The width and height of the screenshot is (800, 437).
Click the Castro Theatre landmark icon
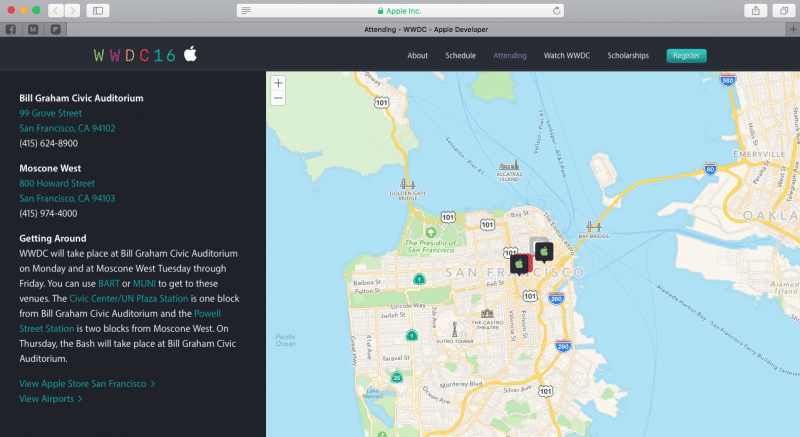click(487, 314)
